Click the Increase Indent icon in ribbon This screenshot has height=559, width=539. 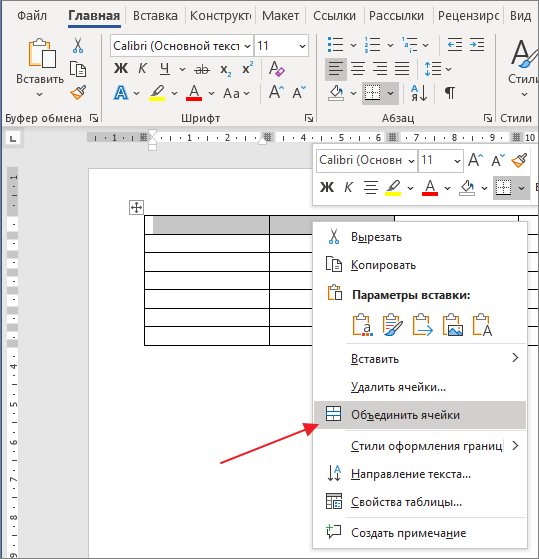tap(477, 45)
